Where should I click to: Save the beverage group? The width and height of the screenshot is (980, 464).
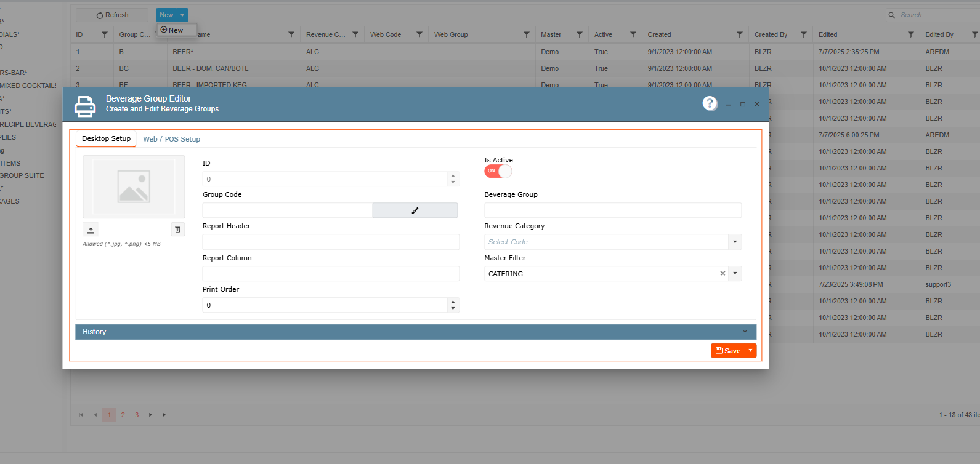point(728,351)
